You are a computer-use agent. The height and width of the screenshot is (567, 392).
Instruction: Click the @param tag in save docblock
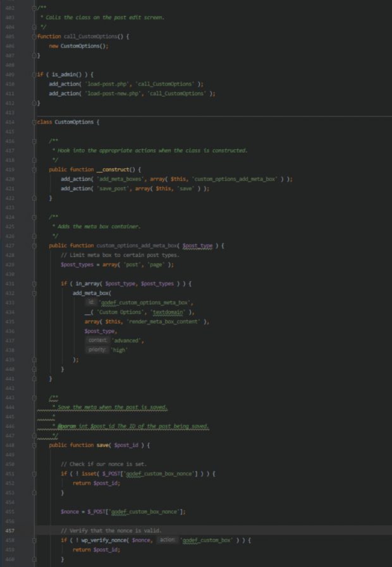(x=68, y=426)
